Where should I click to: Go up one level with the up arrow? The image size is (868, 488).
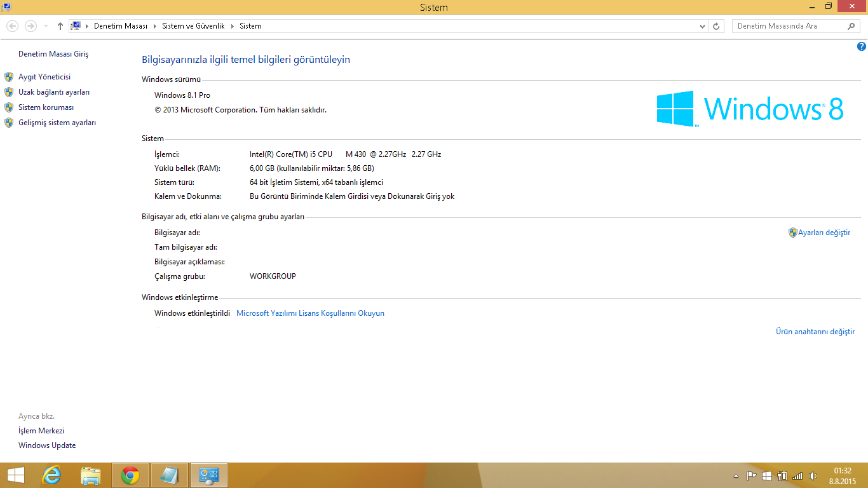click(60, 26)
